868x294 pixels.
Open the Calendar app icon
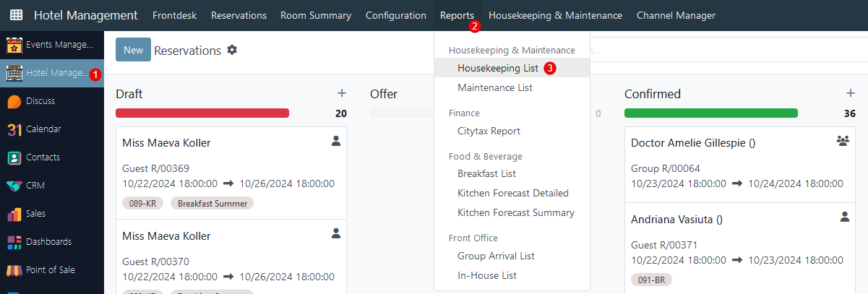pyautogui.click(x=14, y=129)
